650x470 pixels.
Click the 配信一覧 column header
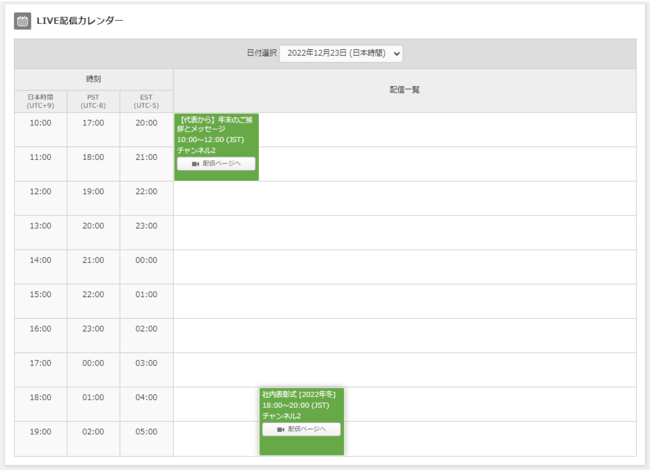coord(404,90)
